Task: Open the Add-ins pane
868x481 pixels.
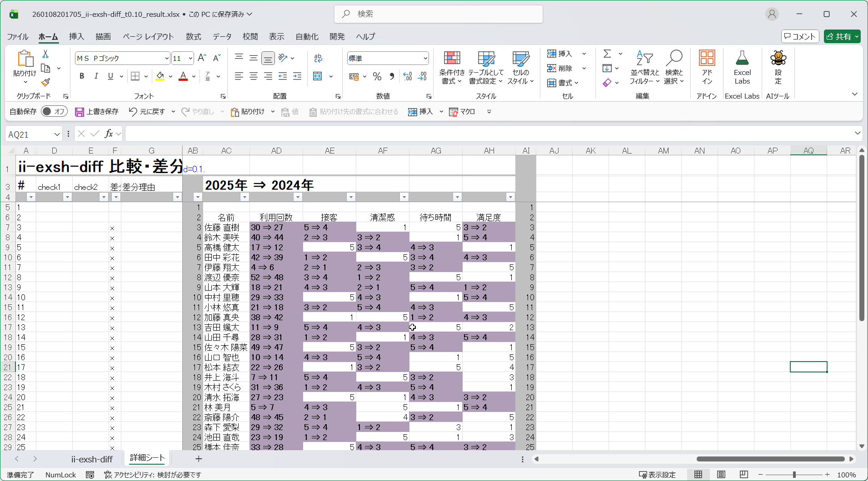Action: coord(707,67)
